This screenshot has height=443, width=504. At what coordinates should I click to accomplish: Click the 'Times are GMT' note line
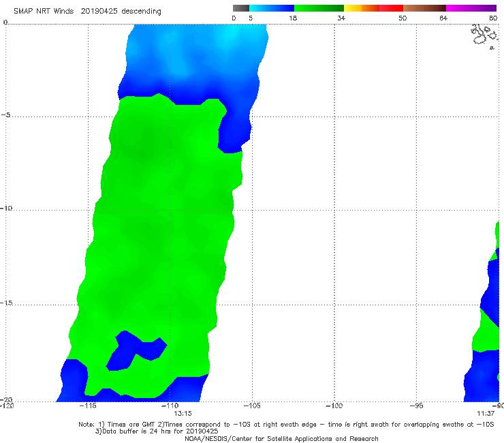coord(286,425)
